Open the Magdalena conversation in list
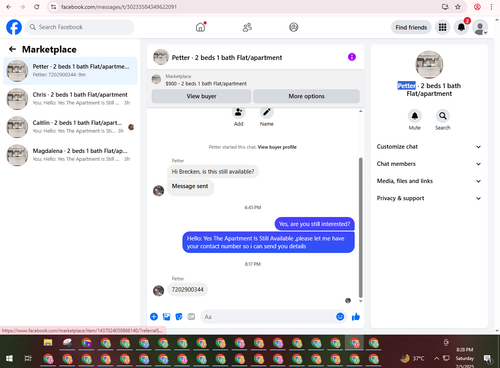Image resolution: width=500 pixels, height=368 pixels. tap(70, 155)
